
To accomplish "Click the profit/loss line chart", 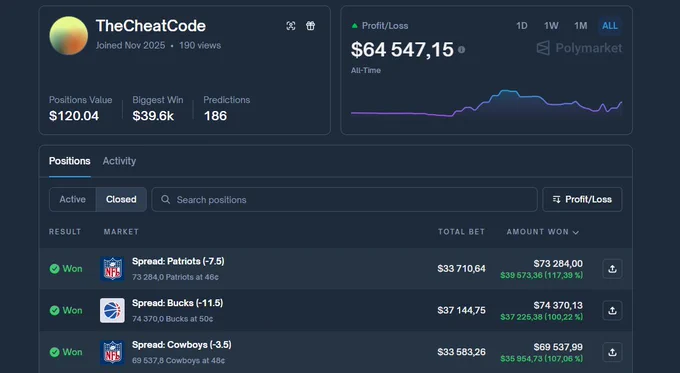I will (486, 103).
